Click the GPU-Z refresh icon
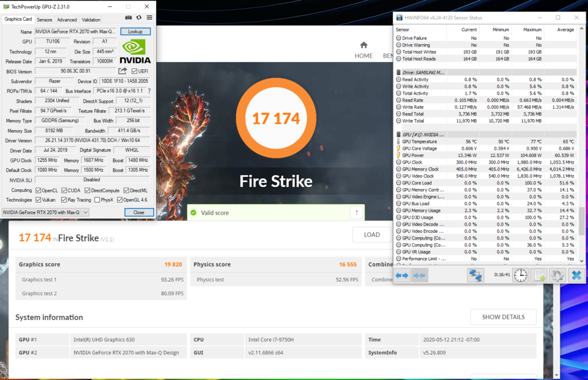Image resolution: width=588 pixels, height=380 pixels. (x=139, y=18)
